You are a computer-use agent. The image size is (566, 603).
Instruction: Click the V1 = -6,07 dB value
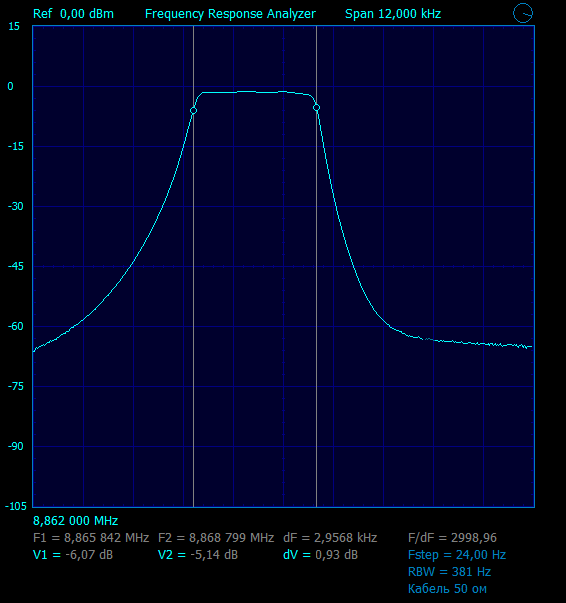[73, 555]
